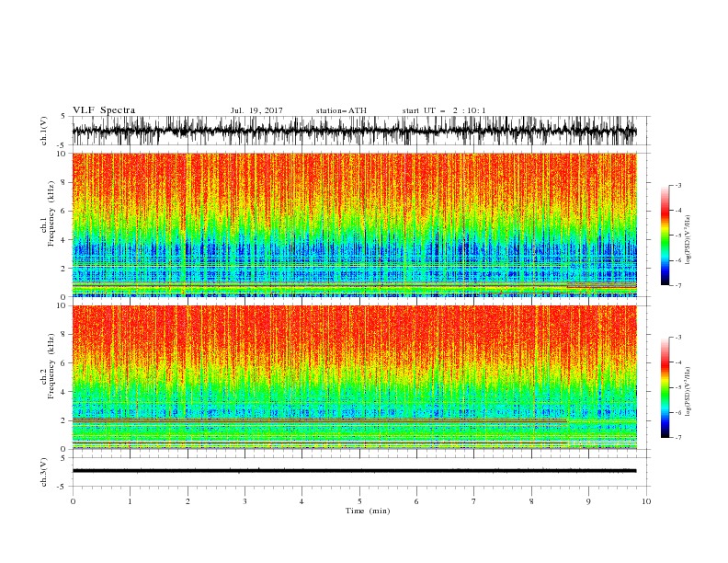Image resolution: width=728 pixels, height=563 pixels.
Task: Click time axis tick label "7"
Action: point(474,501)
